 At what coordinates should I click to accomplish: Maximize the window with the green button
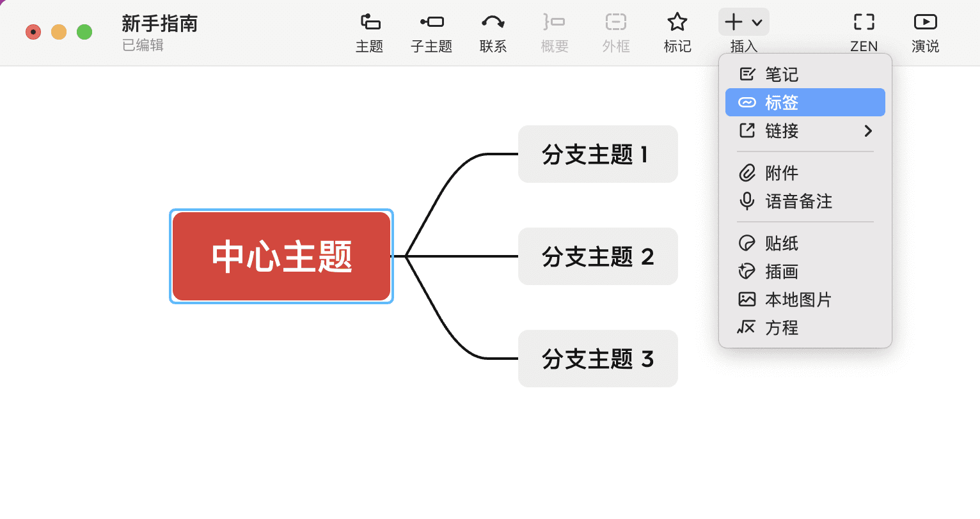click(x=84, y=31)
